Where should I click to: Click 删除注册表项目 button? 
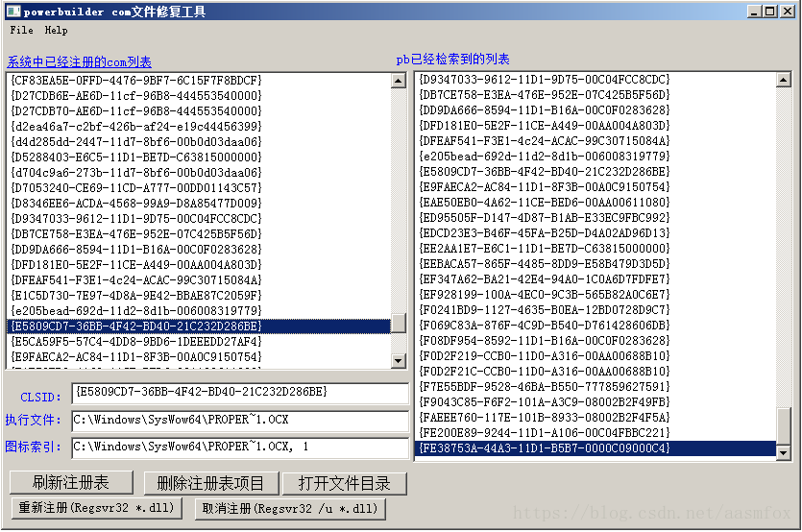tap(210, 483)
